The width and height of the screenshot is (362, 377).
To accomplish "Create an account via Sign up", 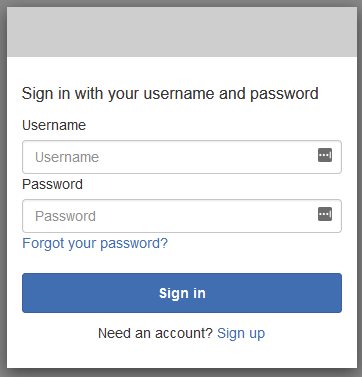I will pos(241,333).
